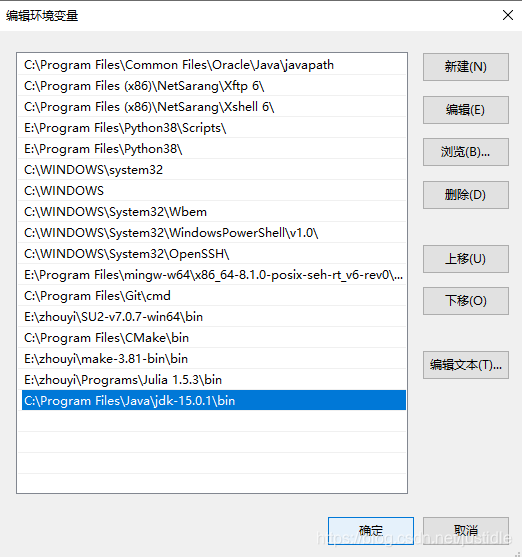Viewport: 522px width, 557px height.
Task: Click the 编辑(E) button
Action: 466,110
